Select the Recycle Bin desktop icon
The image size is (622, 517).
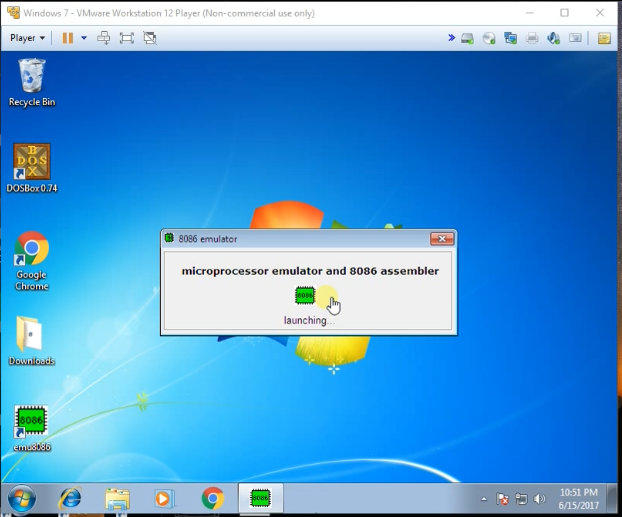point(32,83)
